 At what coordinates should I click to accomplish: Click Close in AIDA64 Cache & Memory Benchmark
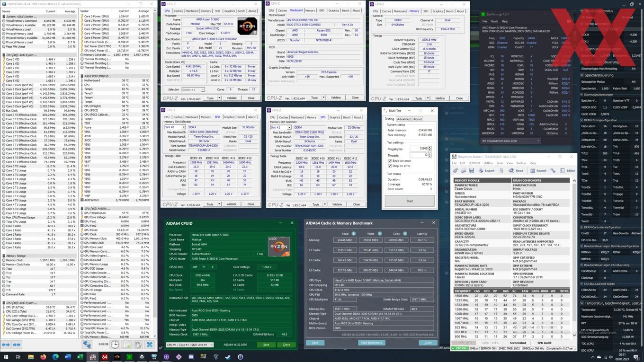[x=428, y=343]
